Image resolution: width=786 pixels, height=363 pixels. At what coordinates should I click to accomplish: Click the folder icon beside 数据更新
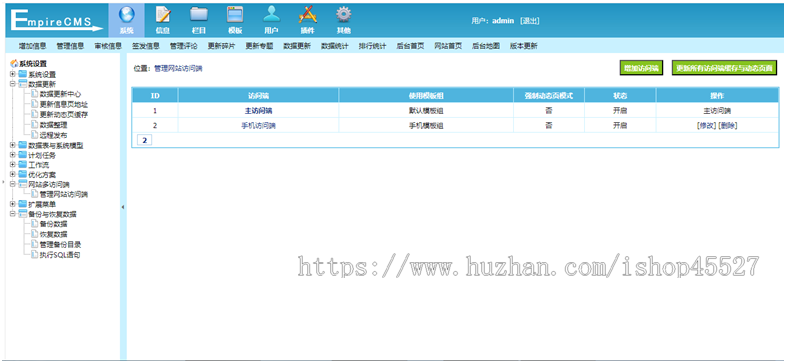coord(23,84)
